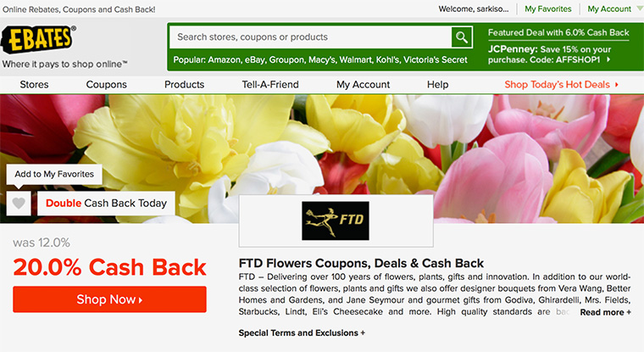
Task: Click My Favorites in top bar
Action: [548, 8]
